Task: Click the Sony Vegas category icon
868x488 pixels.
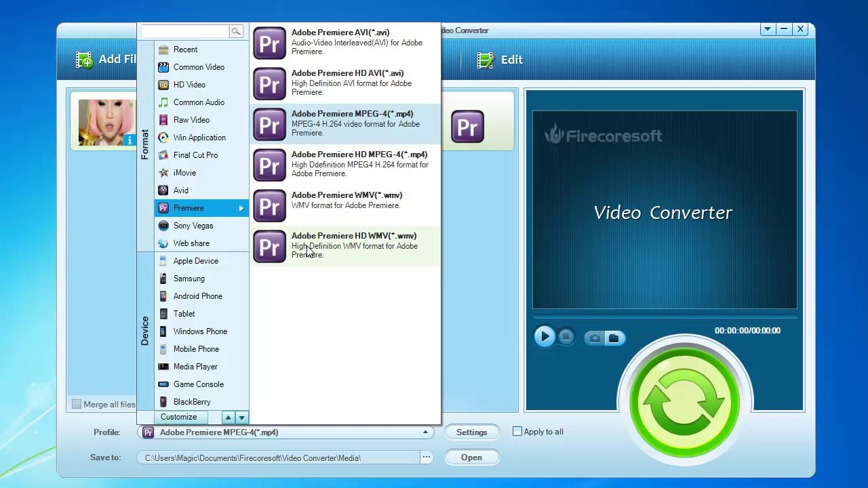Action: [x=163, y=226]
